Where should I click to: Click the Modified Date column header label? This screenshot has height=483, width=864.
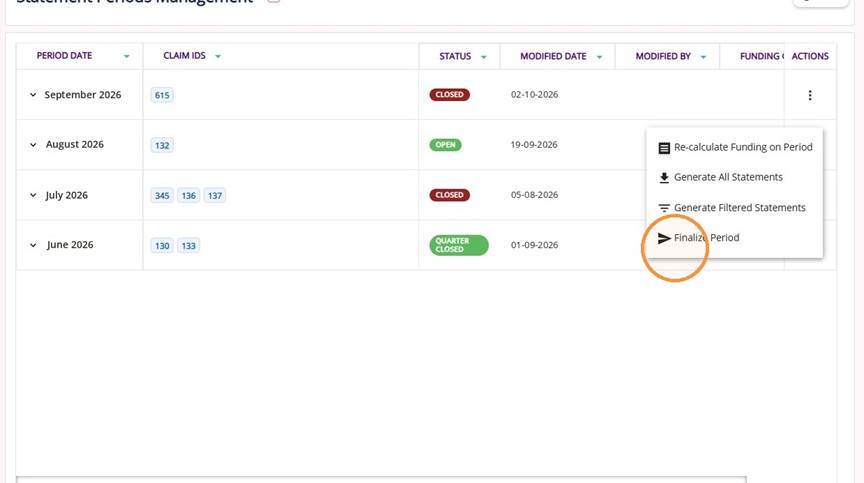(x=553, y=56)
